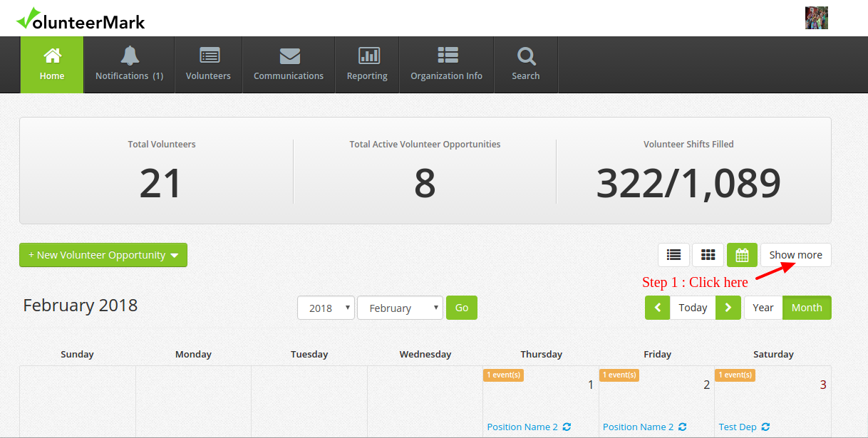Switch to list view icon
The width and height of the screenshot is (868, 438).
(673, 255)
